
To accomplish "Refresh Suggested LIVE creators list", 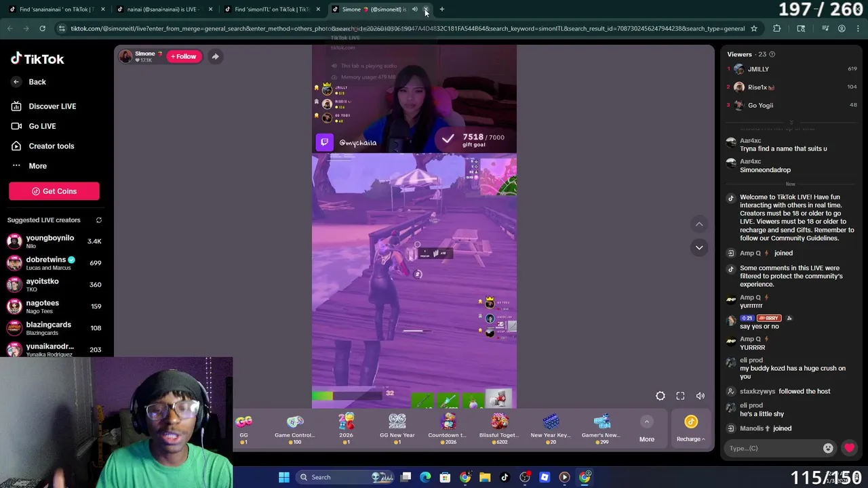I will (x=99, y=220).
